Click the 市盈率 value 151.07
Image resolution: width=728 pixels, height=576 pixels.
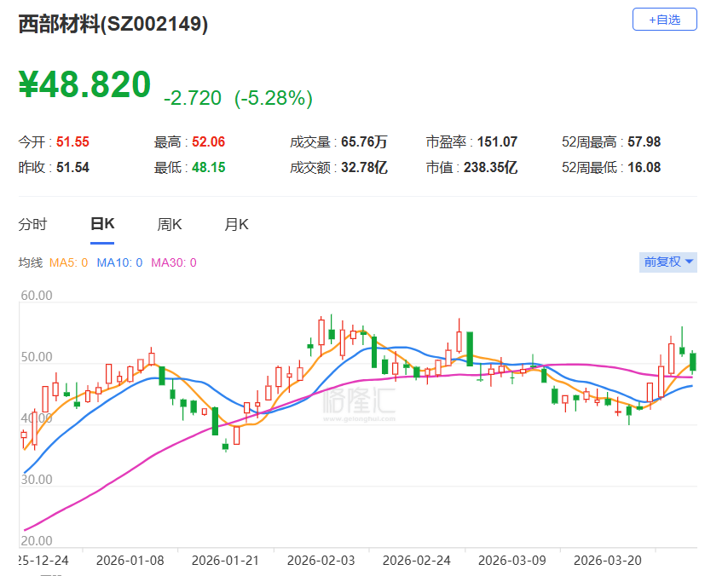tap(499, 142)
